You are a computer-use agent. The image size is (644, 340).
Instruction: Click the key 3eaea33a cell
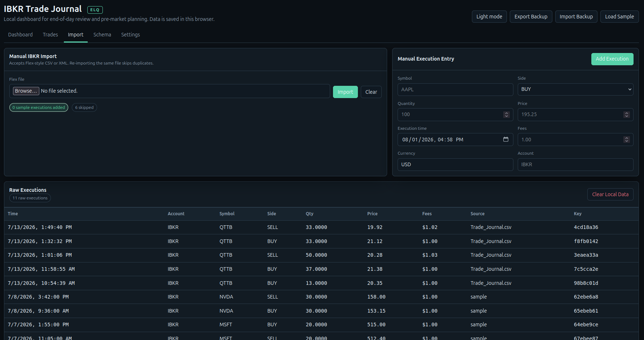pos(586,255)
